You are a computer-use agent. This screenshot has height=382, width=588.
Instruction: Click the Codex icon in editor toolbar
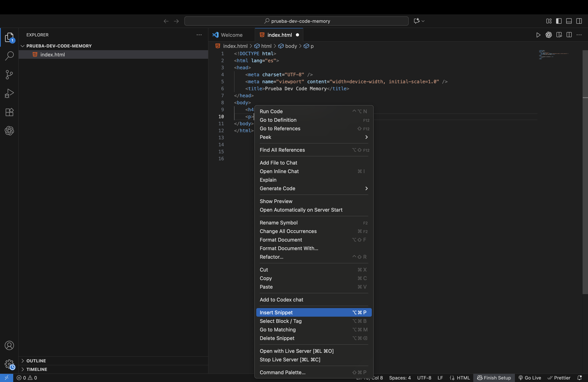pos(549,35)
